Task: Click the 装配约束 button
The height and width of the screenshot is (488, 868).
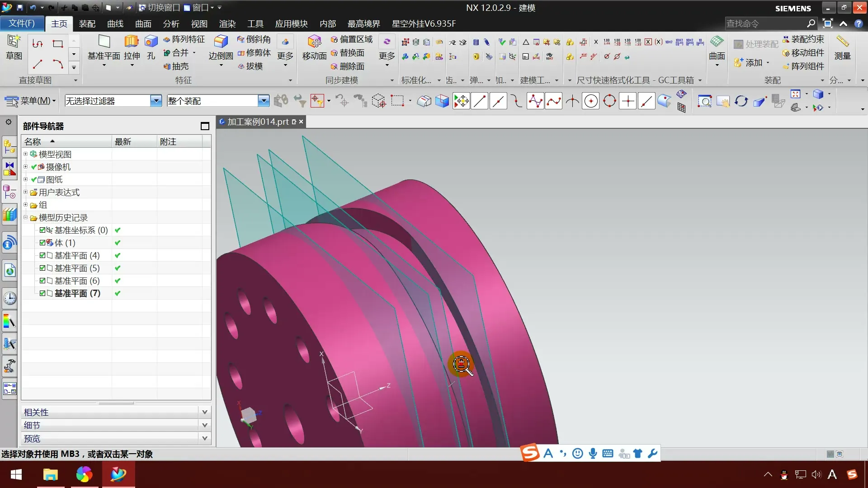Action: pyautogui.click(x=803, y=39)
